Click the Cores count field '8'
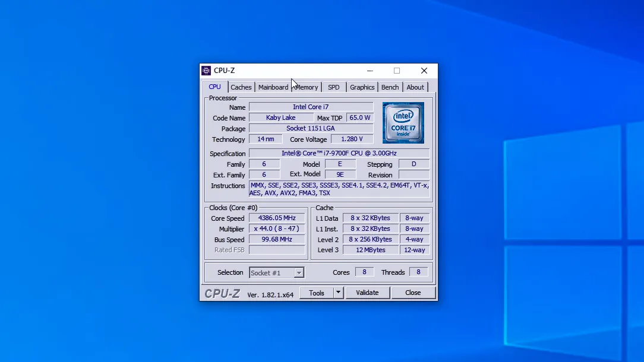Image resolution: width=644 pixels, height=362 pixels. tap(364, 272)
